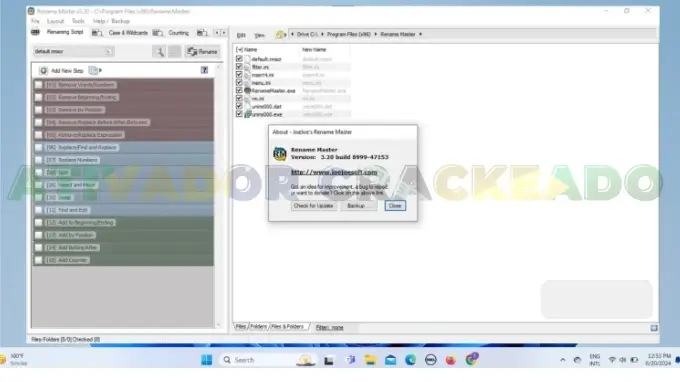Open Task View on the taskbar

[329, 360]
